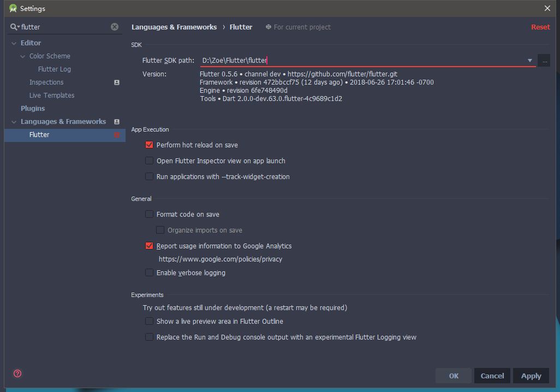Close the Settings dialog
The width and height of the screenshot is (560, 392).
[547, 8]
